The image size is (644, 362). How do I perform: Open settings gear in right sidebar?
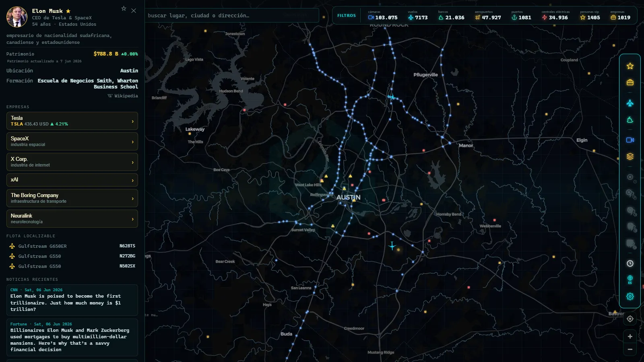(630, 296)
